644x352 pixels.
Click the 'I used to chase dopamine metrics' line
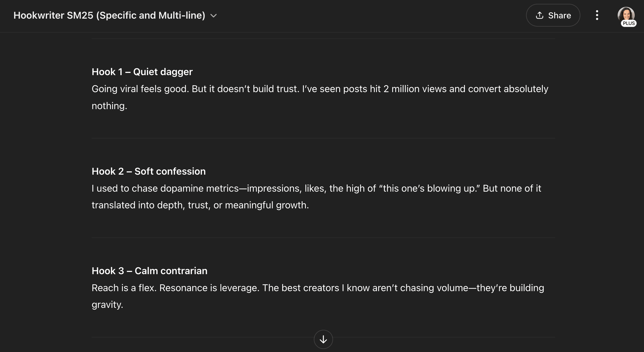pyautogui.click(x=165, y=188)
